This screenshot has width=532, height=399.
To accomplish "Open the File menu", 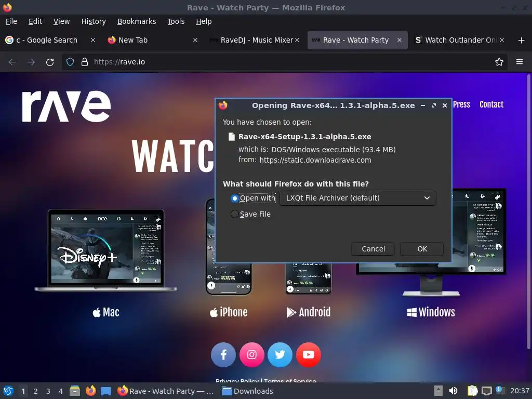I will (11, 21).
